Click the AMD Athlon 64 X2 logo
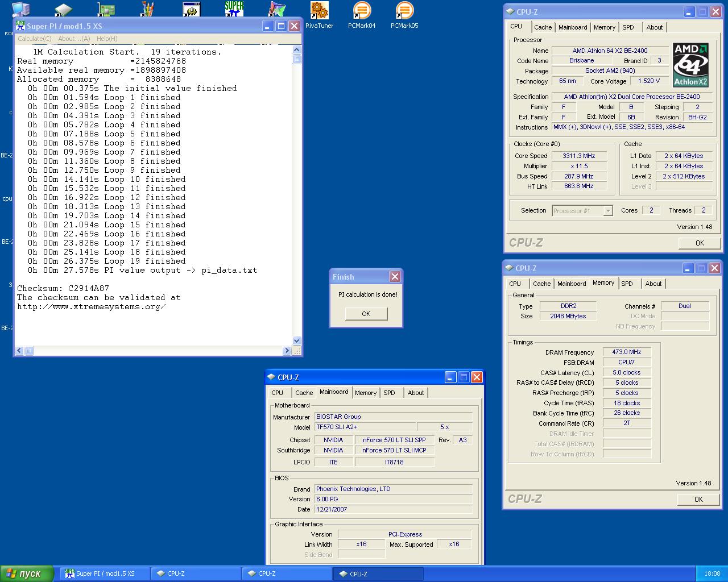 pos(690,65)
